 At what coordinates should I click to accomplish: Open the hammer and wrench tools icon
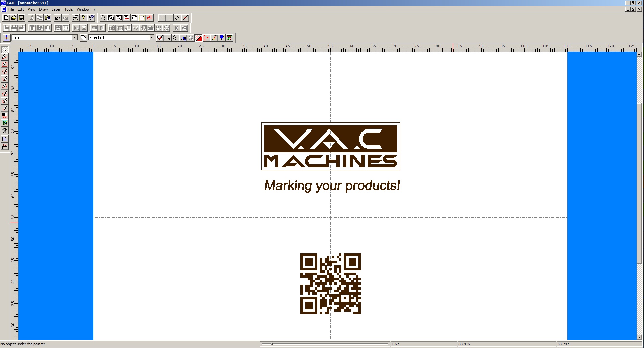point(5,131)
